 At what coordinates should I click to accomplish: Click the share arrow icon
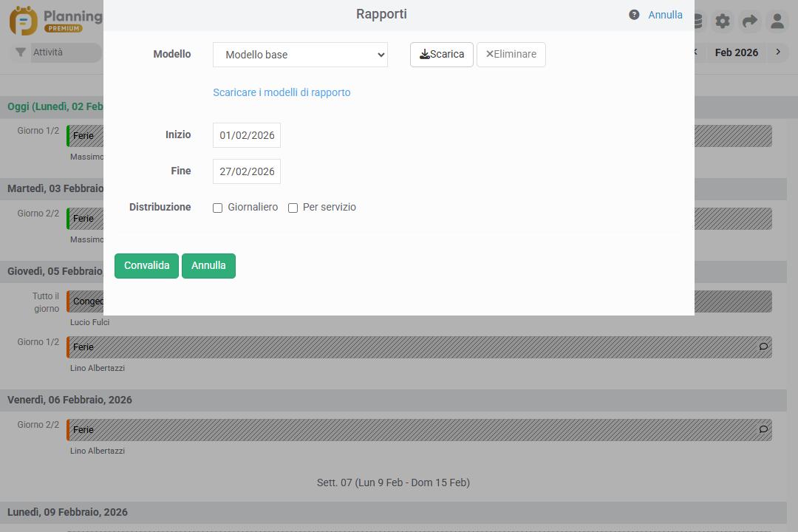coord(750,21)
